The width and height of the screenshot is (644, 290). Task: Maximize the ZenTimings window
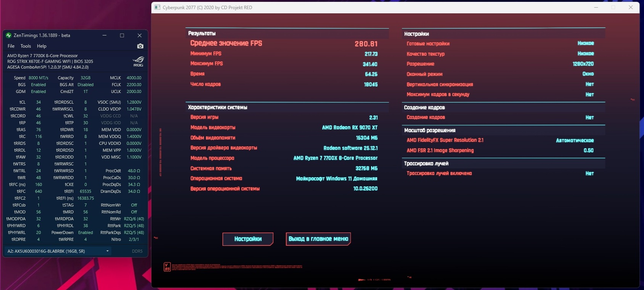click(122, 35)
